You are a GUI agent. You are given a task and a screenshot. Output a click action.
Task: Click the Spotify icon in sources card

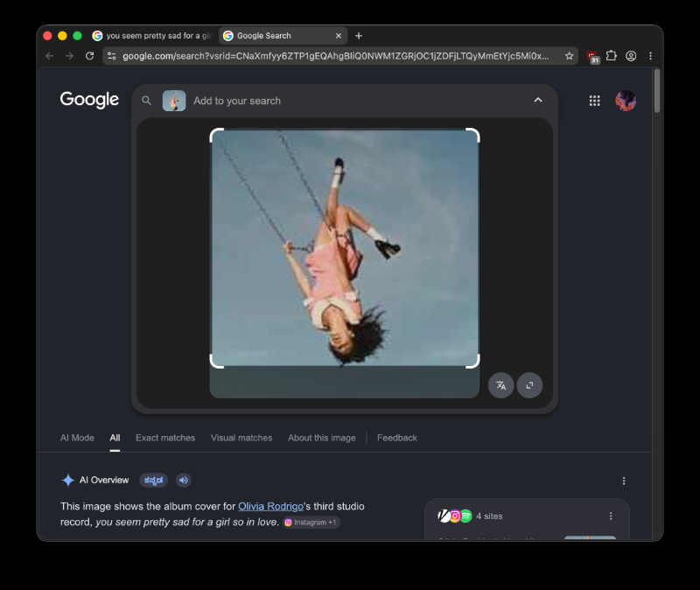465,516
